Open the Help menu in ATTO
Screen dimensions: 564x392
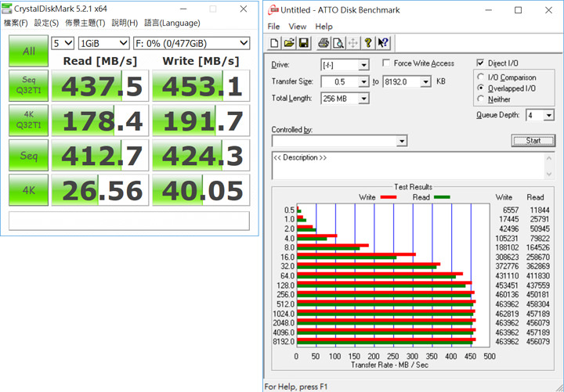coord(324,27)
